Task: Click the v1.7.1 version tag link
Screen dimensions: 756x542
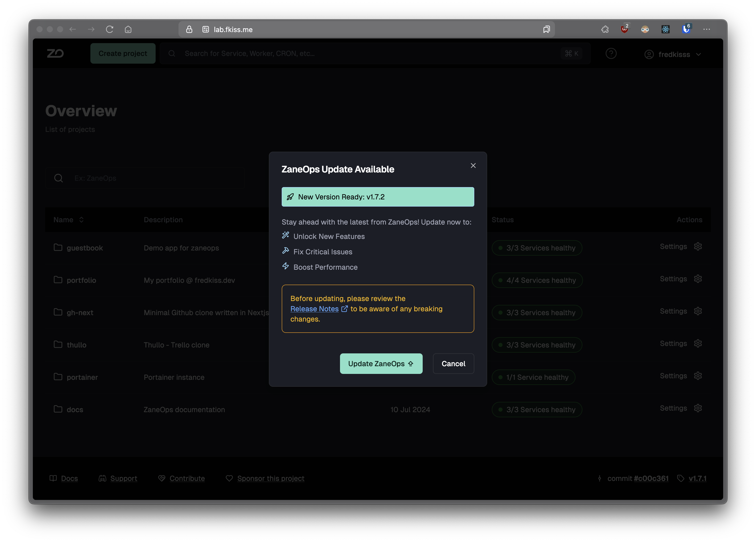Action: point(697,478)
